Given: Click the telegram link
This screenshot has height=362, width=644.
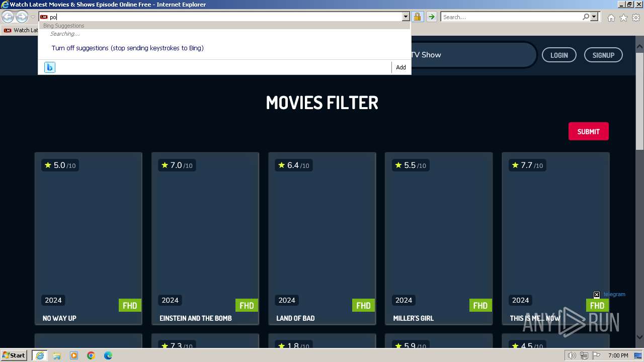Looking at the screenshot, I should (x=614, y=294).
